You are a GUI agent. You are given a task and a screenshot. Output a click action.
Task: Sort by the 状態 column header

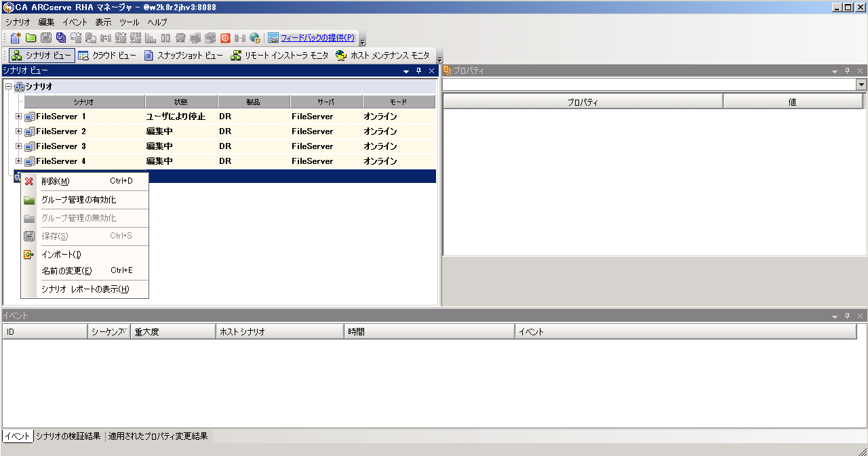point(181,102)
